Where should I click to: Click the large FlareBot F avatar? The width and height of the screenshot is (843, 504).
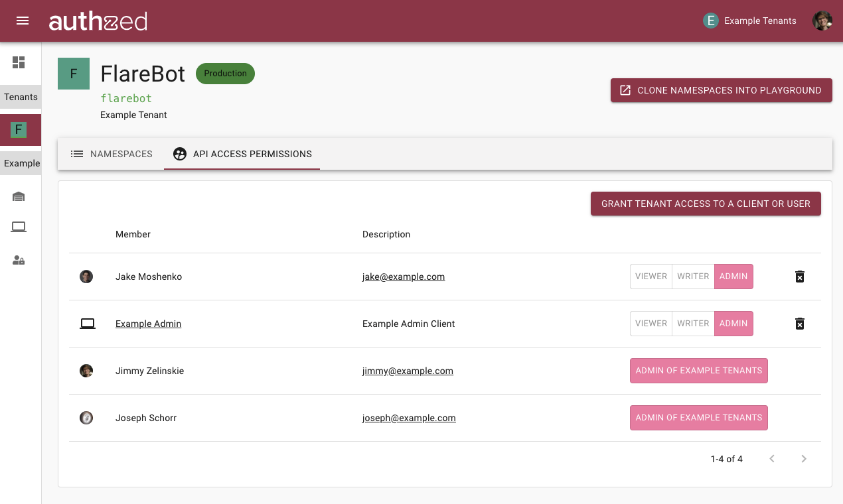74,74
